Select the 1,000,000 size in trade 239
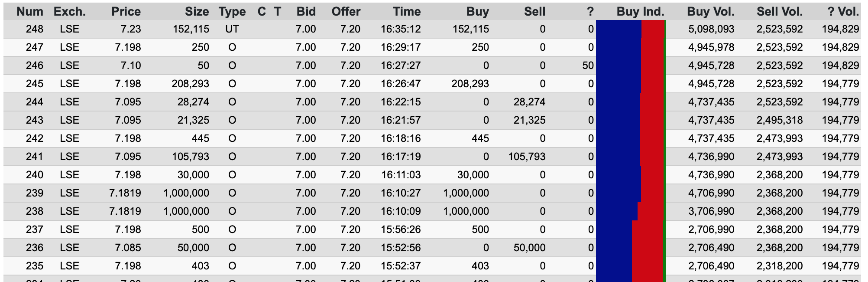Screen dimensions: 868x282 (186, 193)
